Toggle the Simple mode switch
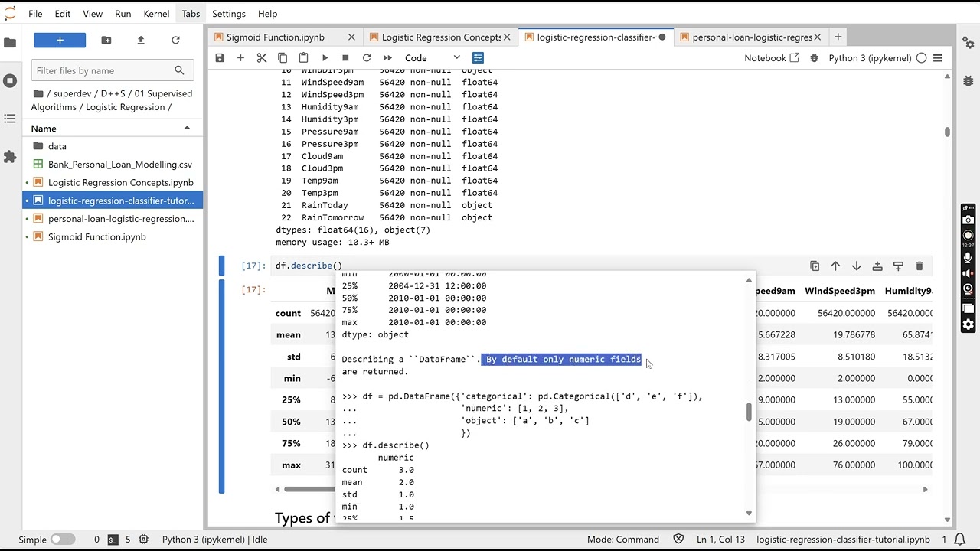Image resolution: width=980 pixels, height=551 pixels. pyautogui.click(x=62, y=540)
